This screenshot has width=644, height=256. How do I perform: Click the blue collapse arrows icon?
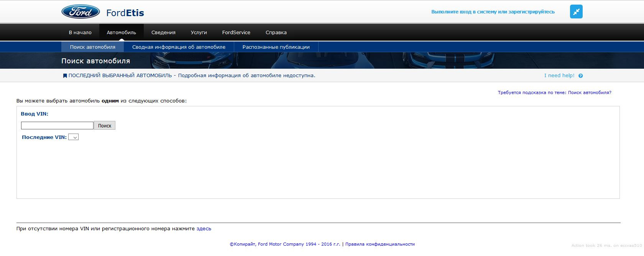pos(576,12)
